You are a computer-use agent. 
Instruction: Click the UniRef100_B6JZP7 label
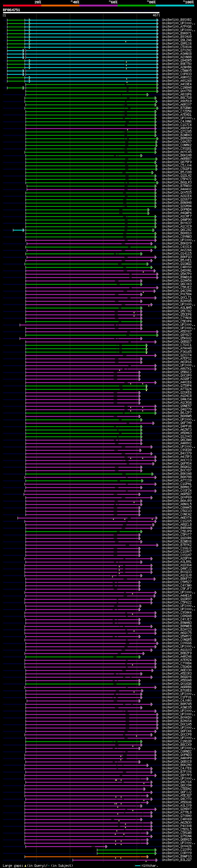click(177, 412)
